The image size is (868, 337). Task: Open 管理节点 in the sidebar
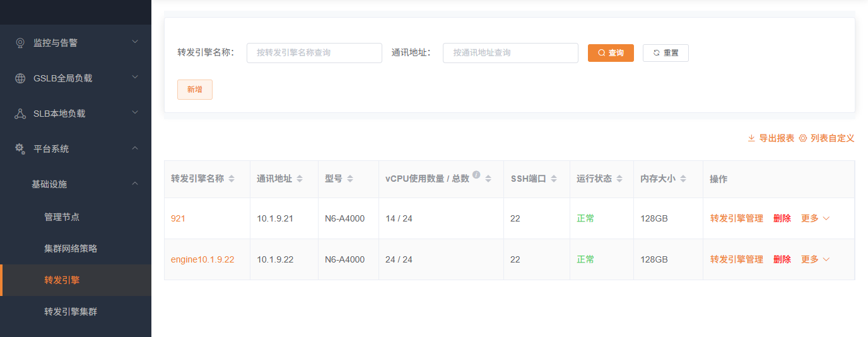[x=62, y=217]
